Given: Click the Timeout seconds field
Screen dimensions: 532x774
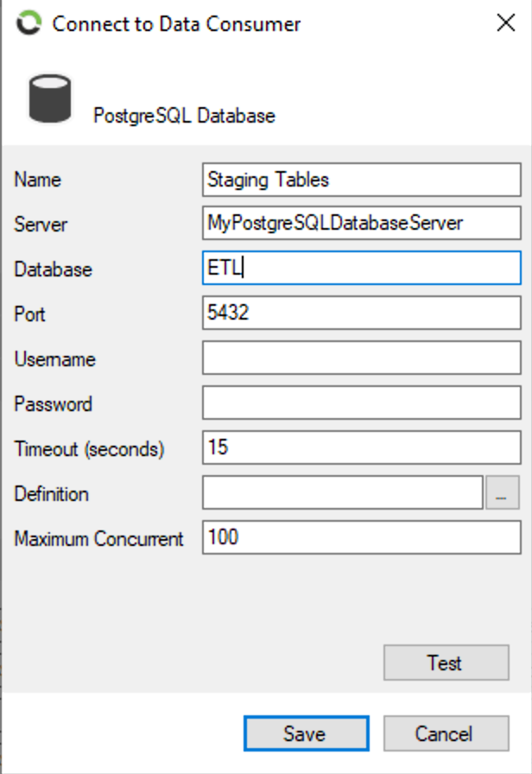Looking at the screenshot, I should (362, 447).
